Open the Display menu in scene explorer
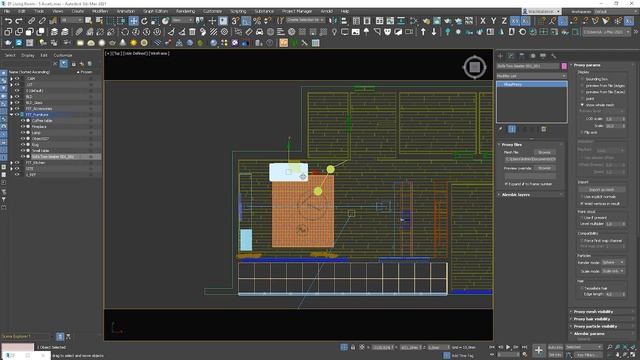Screen dimensions: 640x360 (x=28, y=55)
